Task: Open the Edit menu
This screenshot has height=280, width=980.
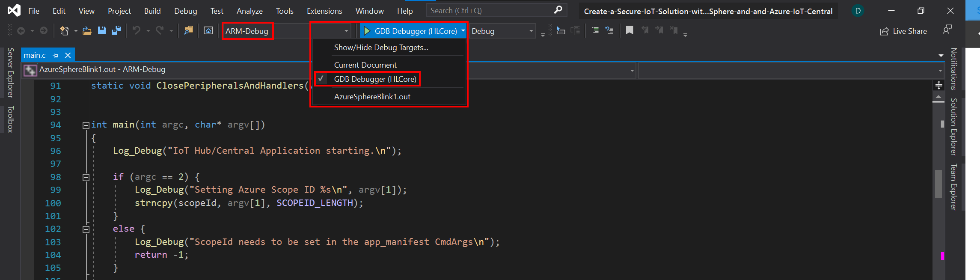Action: (x=59, y=11)
